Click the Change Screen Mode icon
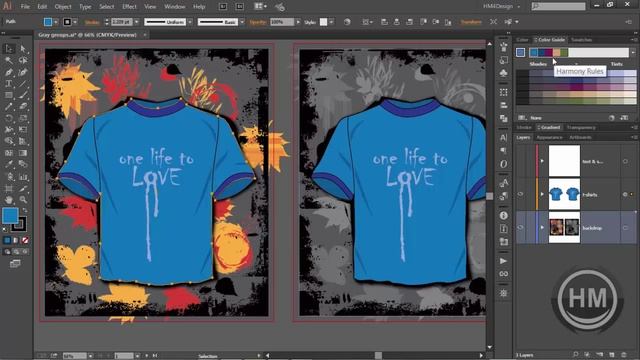640x360 pixels. [15, 264]
